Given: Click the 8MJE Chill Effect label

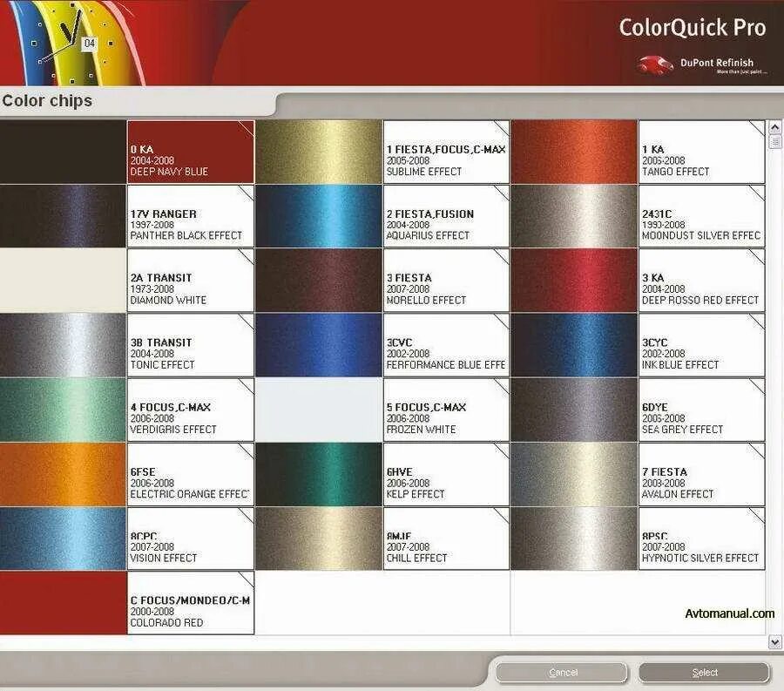Looking at the screenshot, I should pos(447,539).
